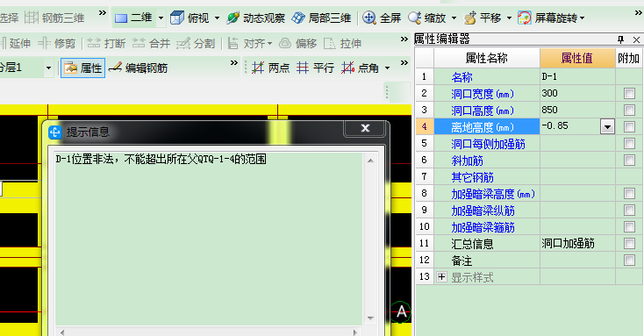Select the 平行 parallel axis tool
The image size is (644, 336).
tap(316, 68)
